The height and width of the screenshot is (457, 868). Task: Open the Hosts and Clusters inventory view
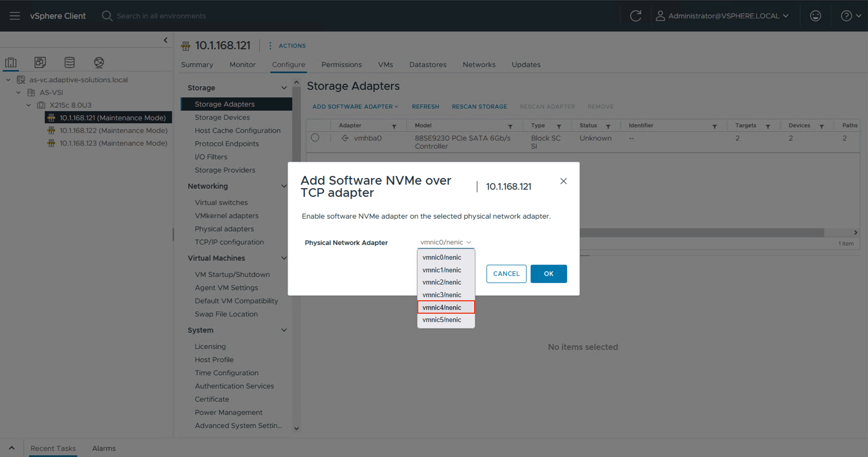[x=10, y=62]
